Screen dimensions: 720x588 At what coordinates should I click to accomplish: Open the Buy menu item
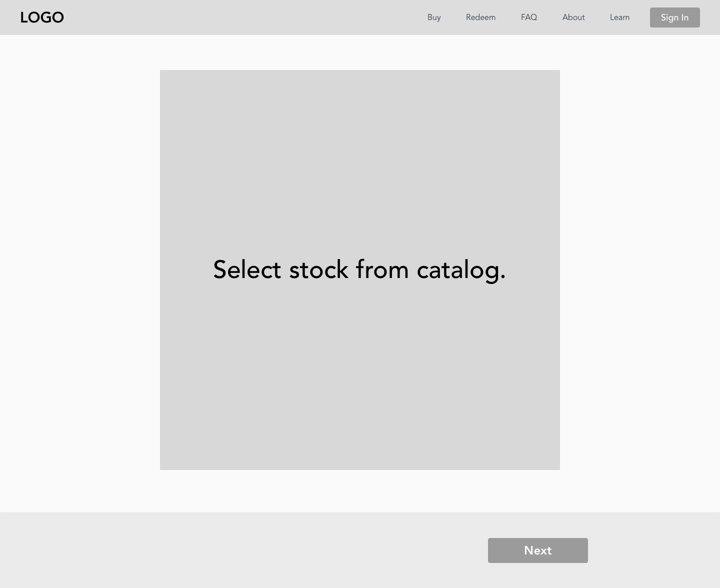click(x=434, y=17)
